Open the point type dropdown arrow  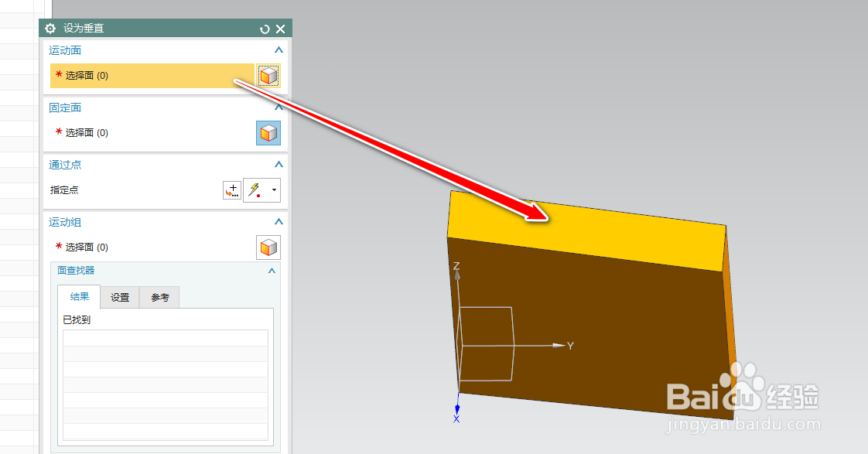coord(274,190)
